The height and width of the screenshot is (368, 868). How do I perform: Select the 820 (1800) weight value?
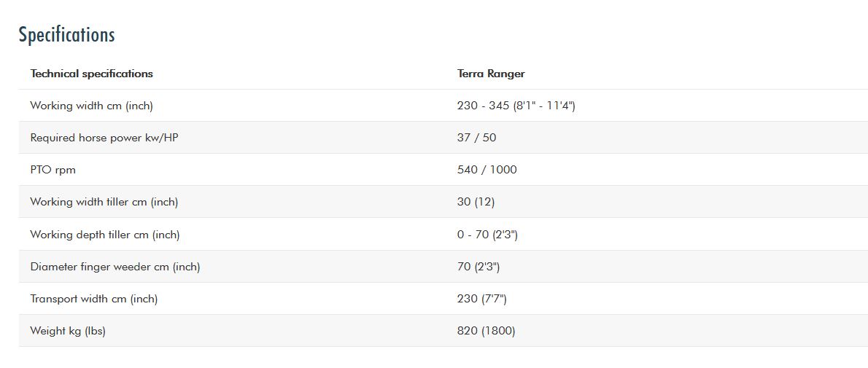(x=486, y=331)
